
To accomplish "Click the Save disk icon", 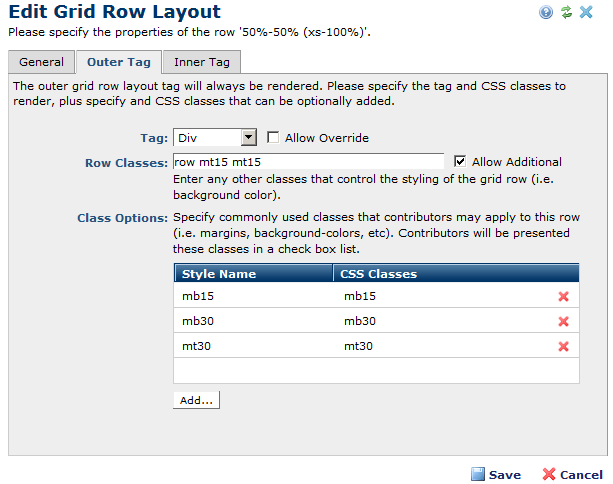I will point(478,474).
